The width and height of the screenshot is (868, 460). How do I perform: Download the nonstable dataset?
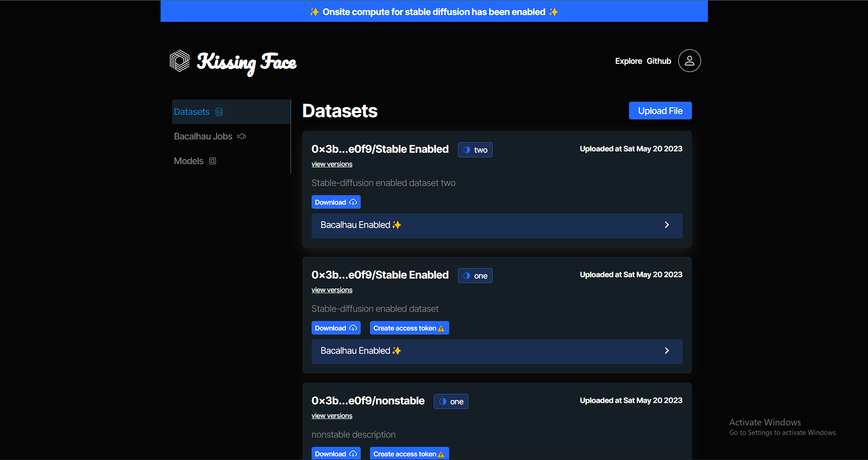click(x=336, y=454)
